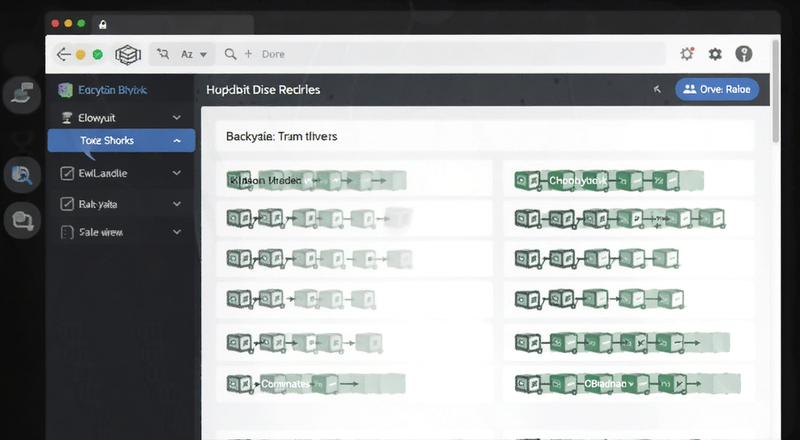Open help via the question mark icon
This screenshot has height=440, width=800.
(x=744, y=54)
